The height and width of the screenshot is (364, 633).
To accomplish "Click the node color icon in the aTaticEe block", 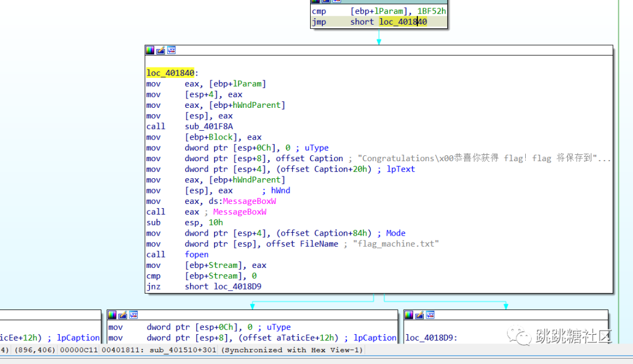I will (112, 315).
